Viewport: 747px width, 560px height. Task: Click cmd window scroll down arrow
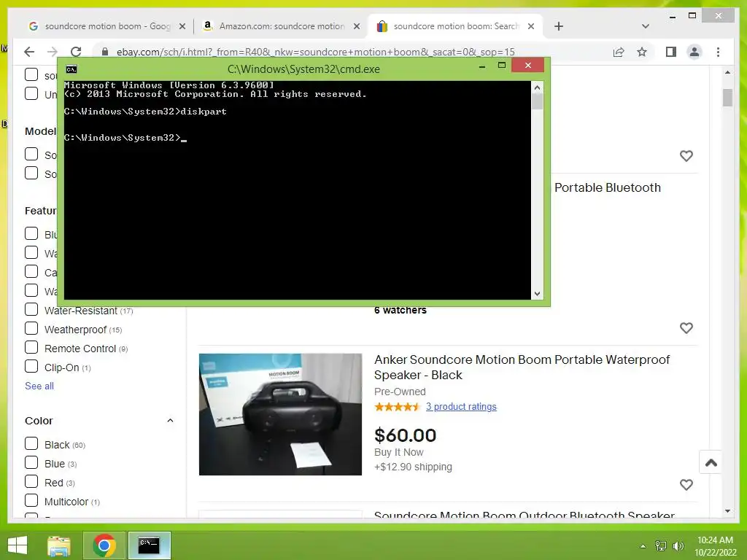(x=537, y=294)
